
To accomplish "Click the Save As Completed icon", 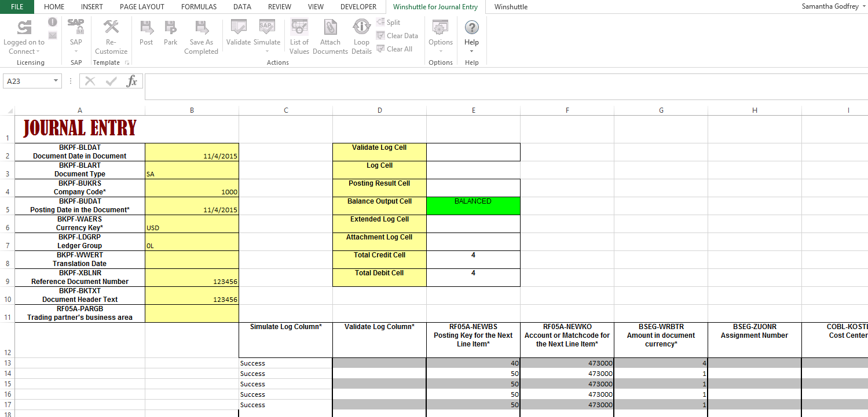I will pyautogui.click(x=201, y=27).
